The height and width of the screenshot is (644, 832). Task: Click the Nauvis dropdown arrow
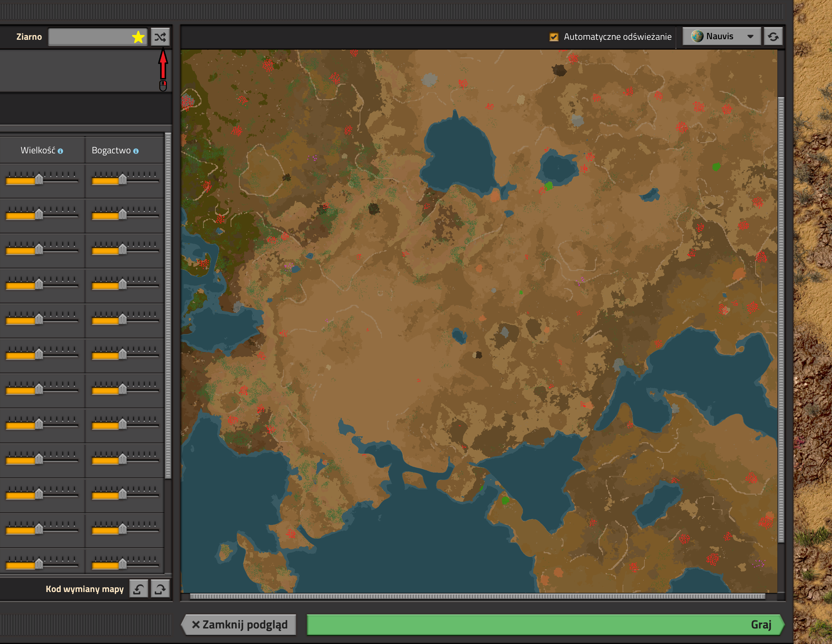pyautogui.click(x=750, y=36)
